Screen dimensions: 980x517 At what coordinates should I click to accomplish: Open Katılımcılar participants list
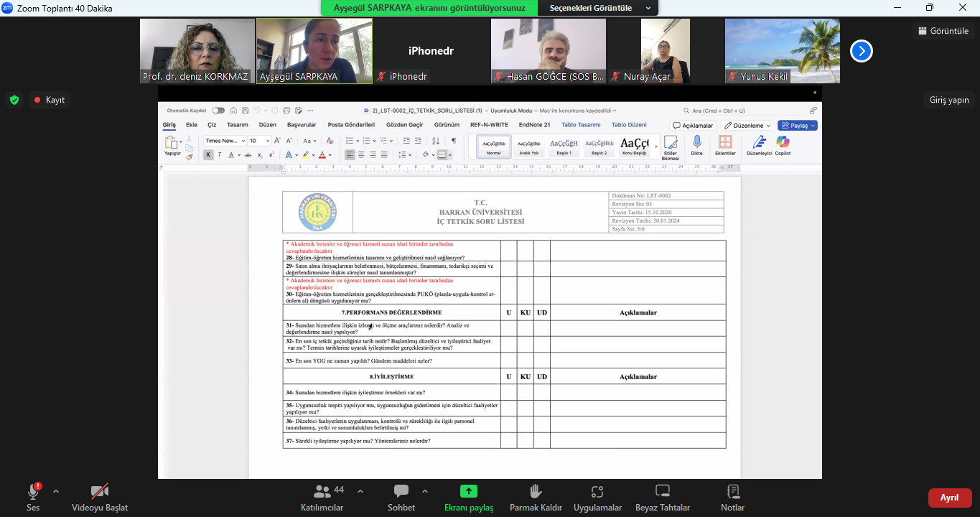322,492
